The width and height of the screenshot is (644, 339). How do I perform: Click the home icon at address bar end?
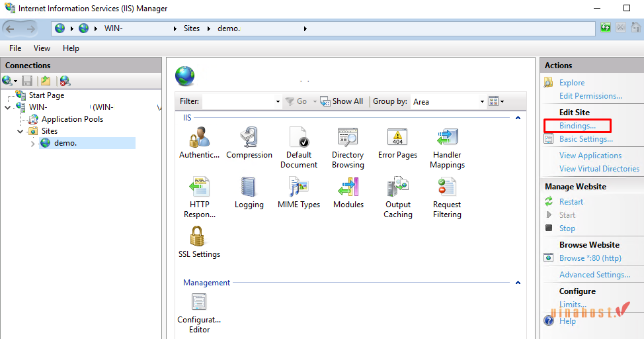(x=636, y=28)
